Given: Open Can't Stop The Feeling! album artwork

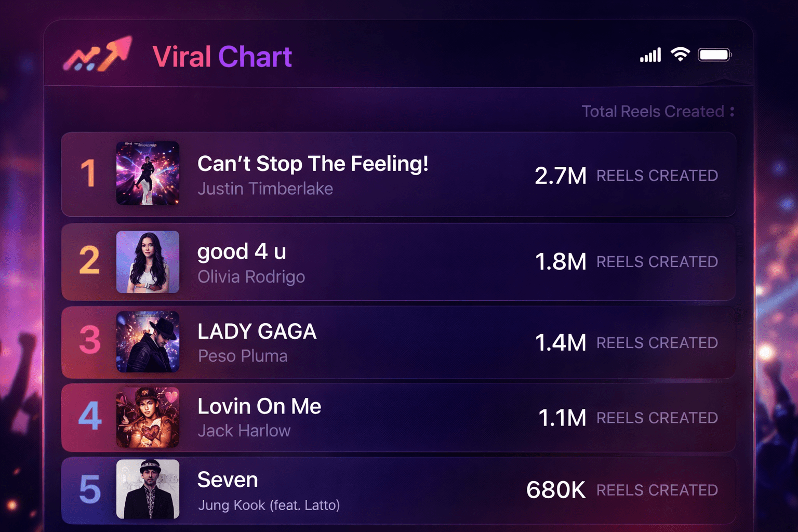Looking at the screenshot, I should (x=148, y=174).
